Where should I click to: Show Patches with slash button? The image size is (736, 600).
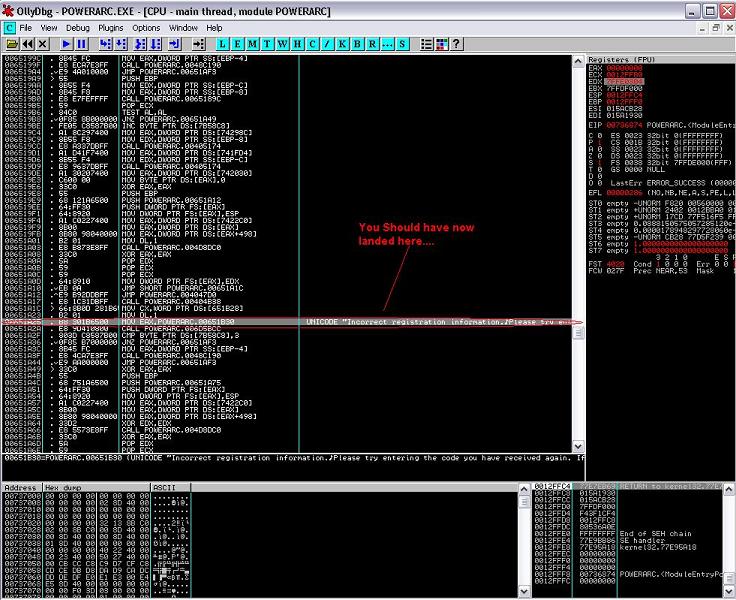pyautogui.click(x=328, y=44)
